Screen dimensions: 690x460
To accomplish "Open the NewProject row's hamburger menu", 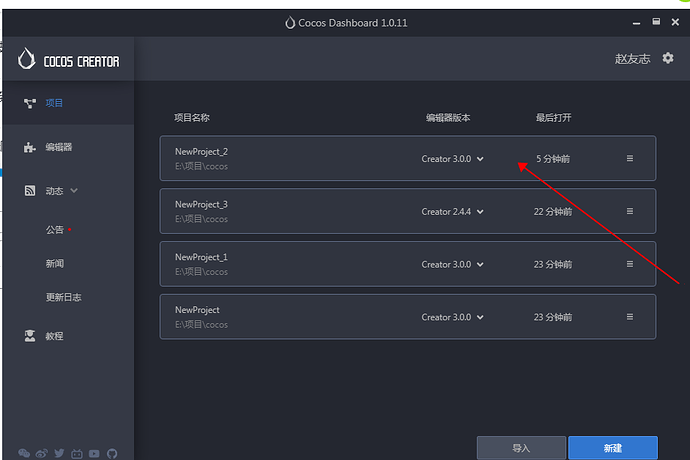I will point(630,317).
